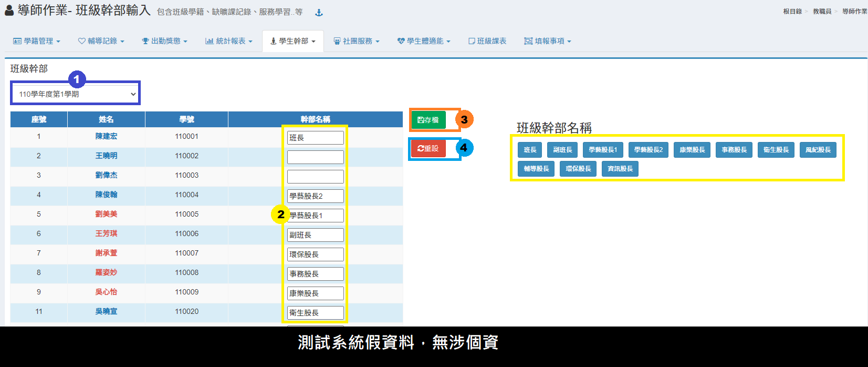This screenshot has height=367, width=868.
Task: Open the 學籍管理 menu
Action: click(37, 41)
